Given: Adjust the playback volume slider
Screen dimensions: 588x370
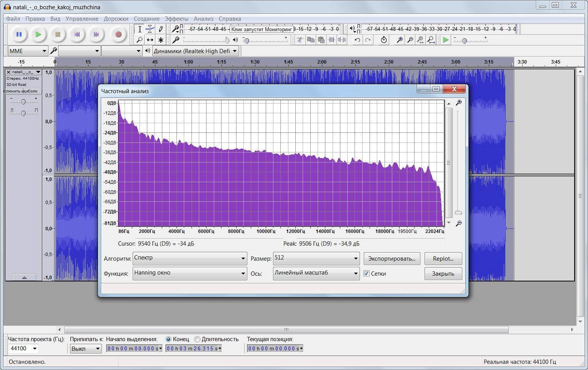Looking at the screenshot, I should point(247,40).
